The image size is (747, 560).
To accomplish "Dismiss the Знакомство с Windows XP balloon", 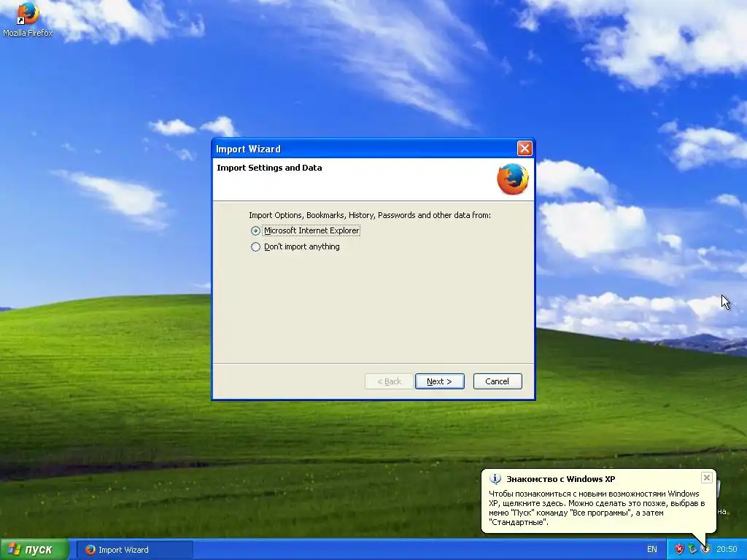I will point(706,478).
